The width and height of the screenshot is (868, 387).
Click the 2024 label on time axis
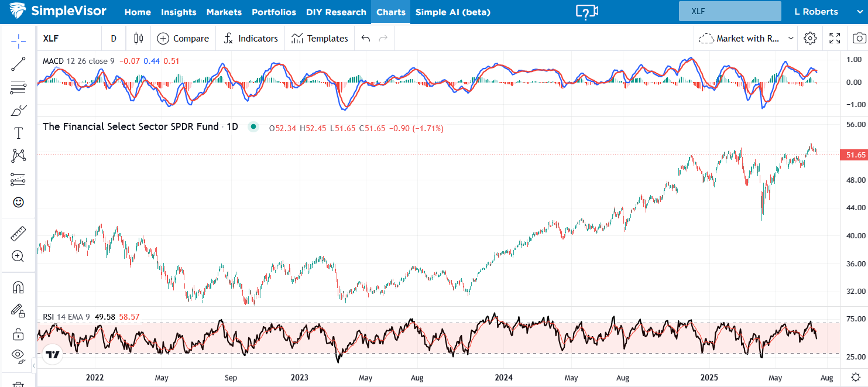click(x=503, y=378)
